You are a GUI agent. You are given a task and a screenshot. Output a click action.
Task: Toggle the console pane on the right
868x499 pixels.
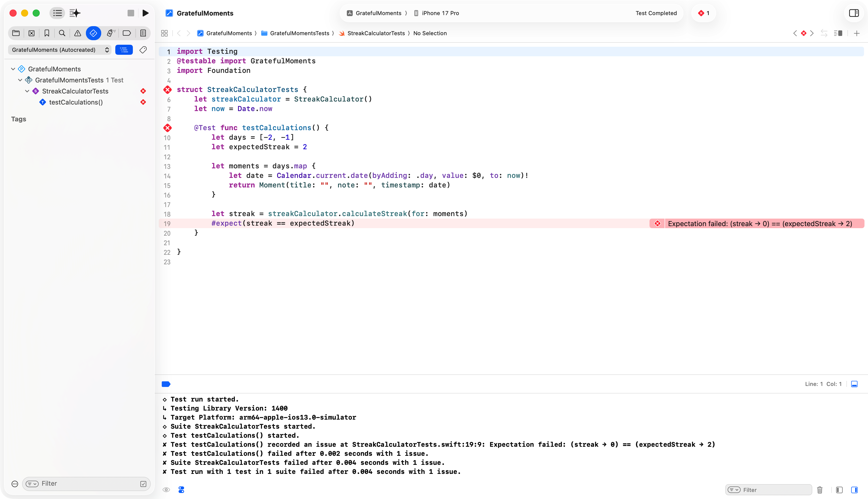click(x=854, y=490)
